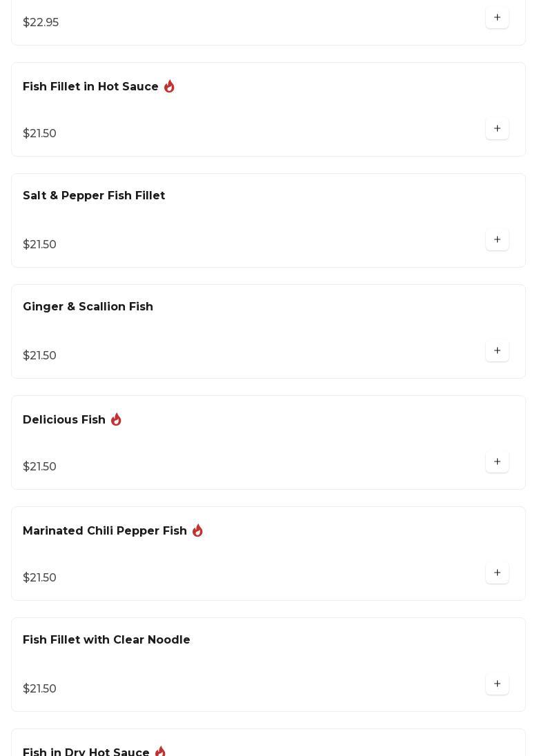Image resolution: width=537 pixels, height=756 pixels.
Task: Click flame icon by Fish in Dry Hot Sauce
Action: click(160, 751)
